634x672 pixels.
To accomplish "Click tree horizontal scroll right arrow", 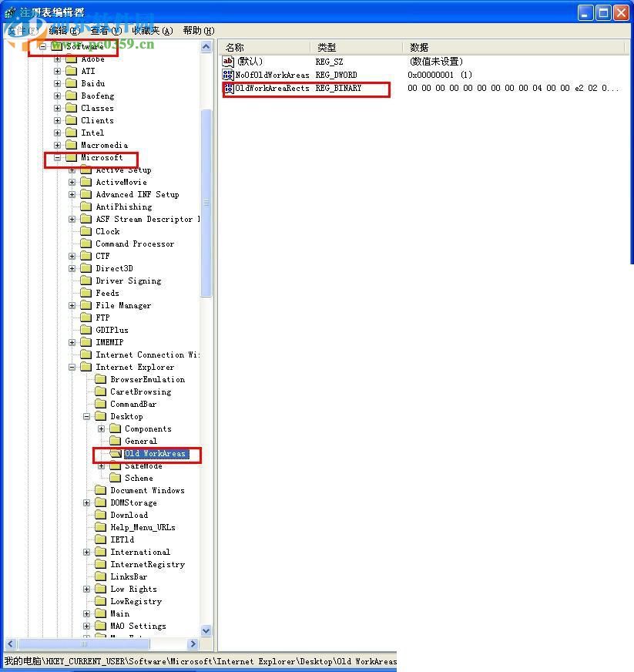I will pos(193,643).
